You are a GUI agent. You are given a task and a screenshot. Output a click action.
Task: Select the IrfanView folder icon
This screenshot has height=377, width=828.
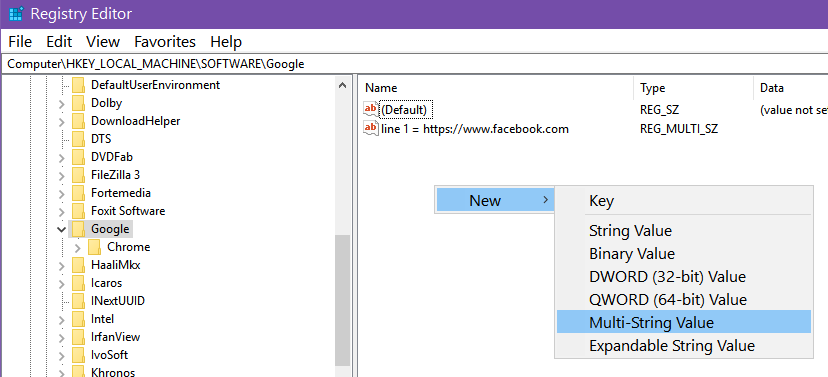[x=78, y=336]
